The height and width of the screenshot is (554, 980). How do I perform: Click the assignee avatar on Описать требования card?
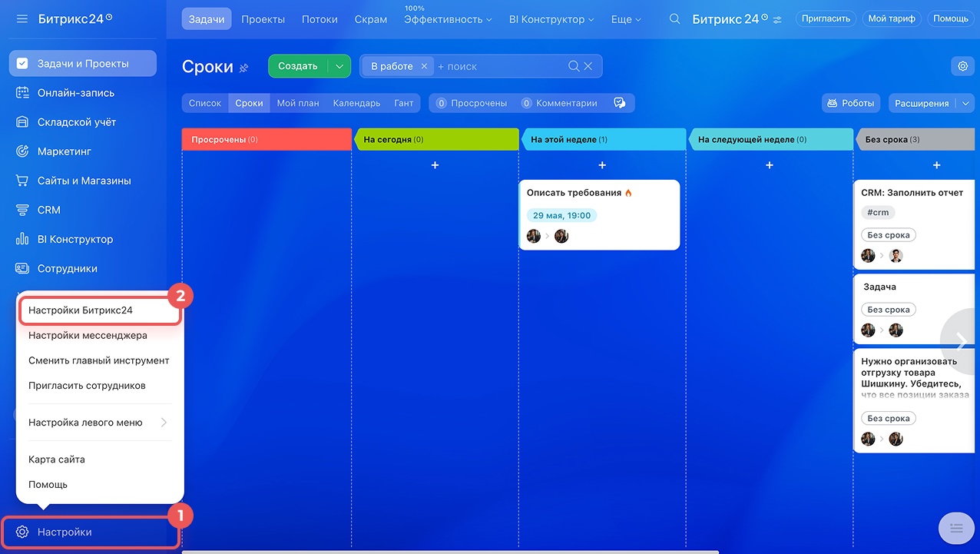[561, 236]
